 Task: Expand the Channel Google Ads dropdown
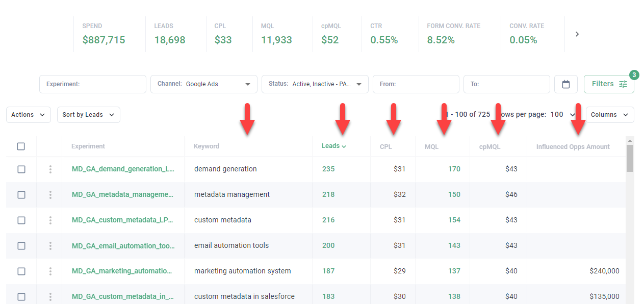click(x=203, y=84)
